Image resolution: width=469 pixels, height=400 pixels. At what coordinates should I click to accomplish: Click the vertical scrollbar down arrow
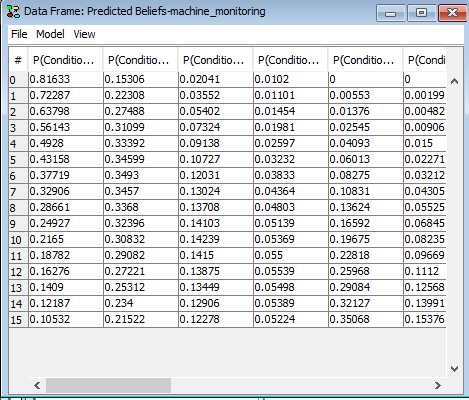click(x=454, y=369)
